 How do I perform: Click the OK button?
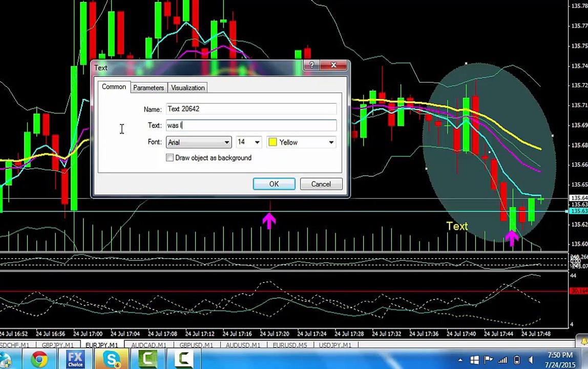click(274, 184)
